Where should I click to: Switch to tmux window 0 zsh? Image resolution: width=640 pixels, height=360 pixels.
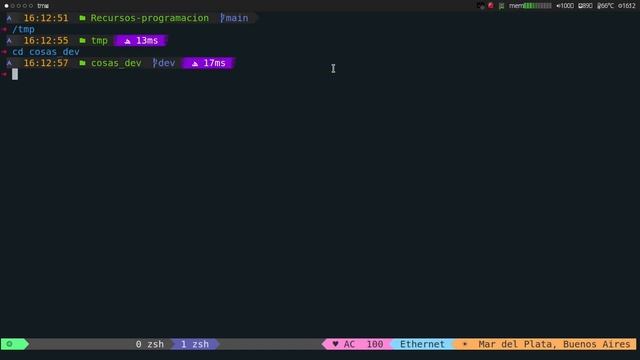(149, 344)
